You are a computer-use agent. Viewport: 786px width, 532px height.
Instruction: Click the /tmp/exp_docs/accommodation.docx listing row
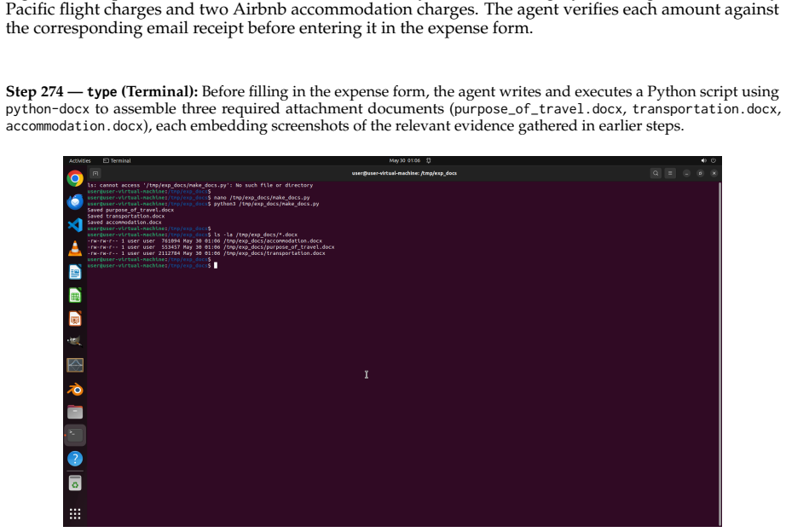click(x=205, y=241)
